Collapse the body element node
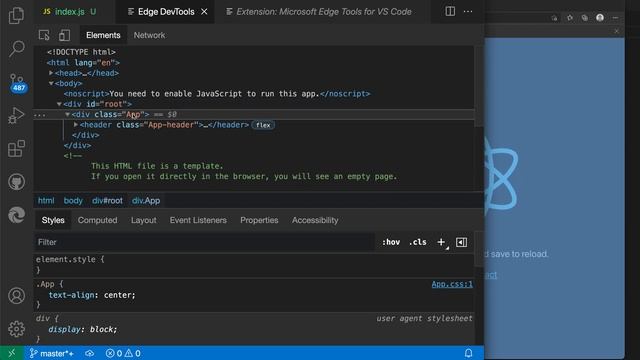The height and width of the screenshot is (360, 640). [x=51, y=83]
